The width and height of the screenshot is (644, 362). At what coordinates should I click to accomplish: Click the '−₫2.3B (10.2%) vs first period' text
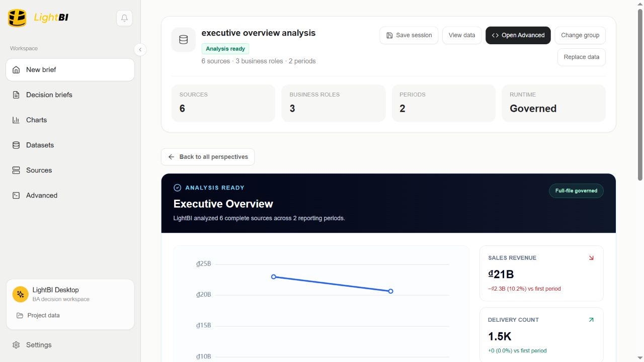pyautogui.click(x=524, y=289)
